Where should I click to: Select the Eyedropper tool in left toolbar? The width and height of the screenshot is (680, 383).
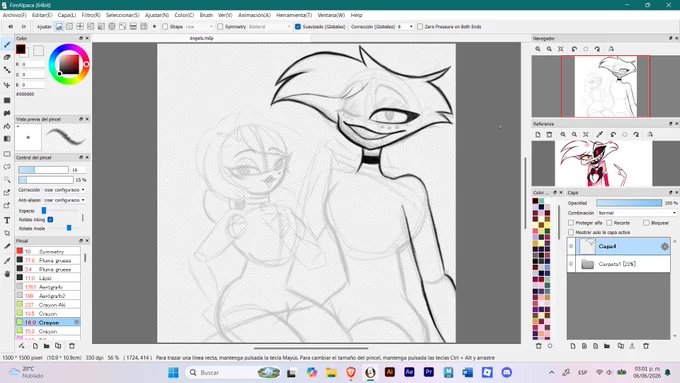pos(7,261)
